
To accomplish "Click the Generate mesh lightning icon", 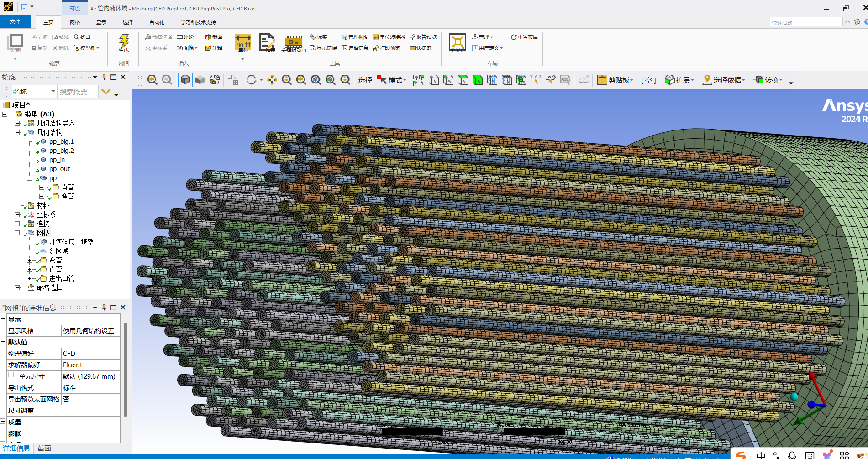I will [x=124, y=43].
